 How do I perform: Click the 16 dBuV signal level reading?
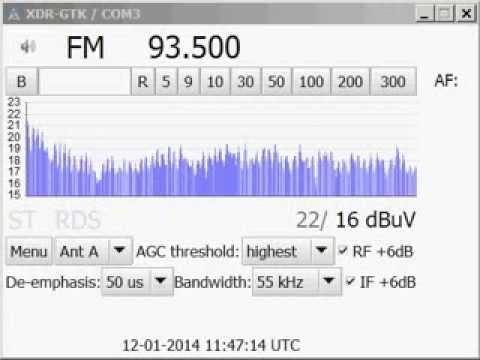(376, 220)
